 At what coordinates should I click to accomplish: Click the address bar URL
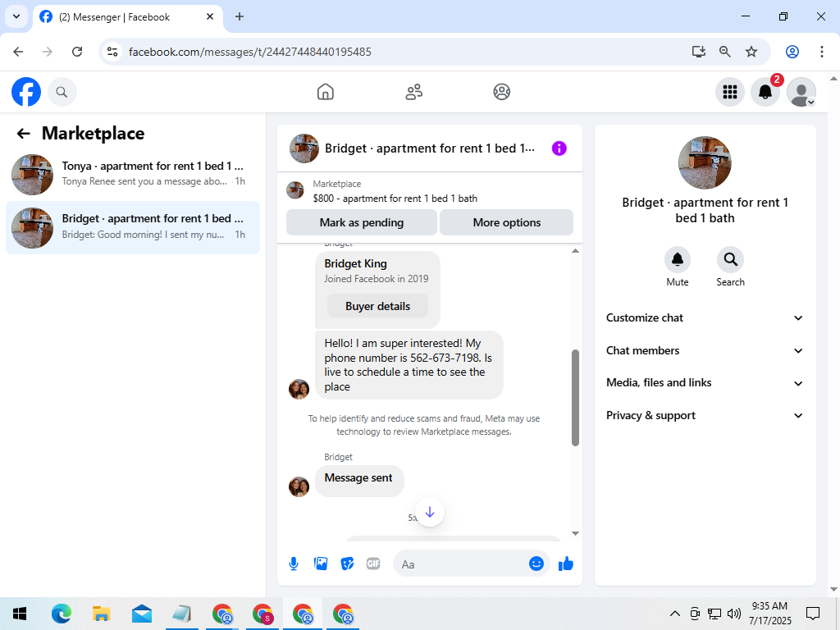[x=249, y=52]
